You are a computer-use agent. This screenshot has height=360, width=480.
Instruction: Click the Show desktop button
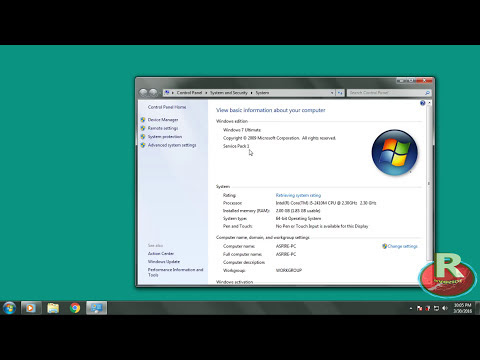477,308
